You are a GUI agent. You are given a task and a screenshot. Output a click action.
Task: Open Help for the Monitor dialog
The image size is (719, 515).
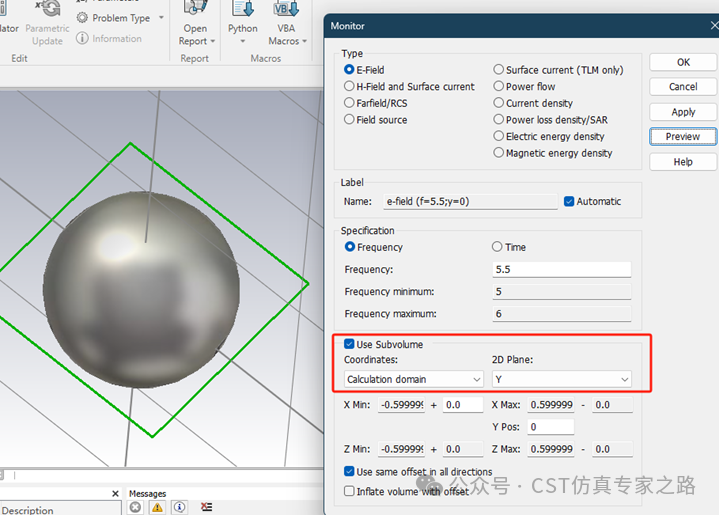[683, 162]
